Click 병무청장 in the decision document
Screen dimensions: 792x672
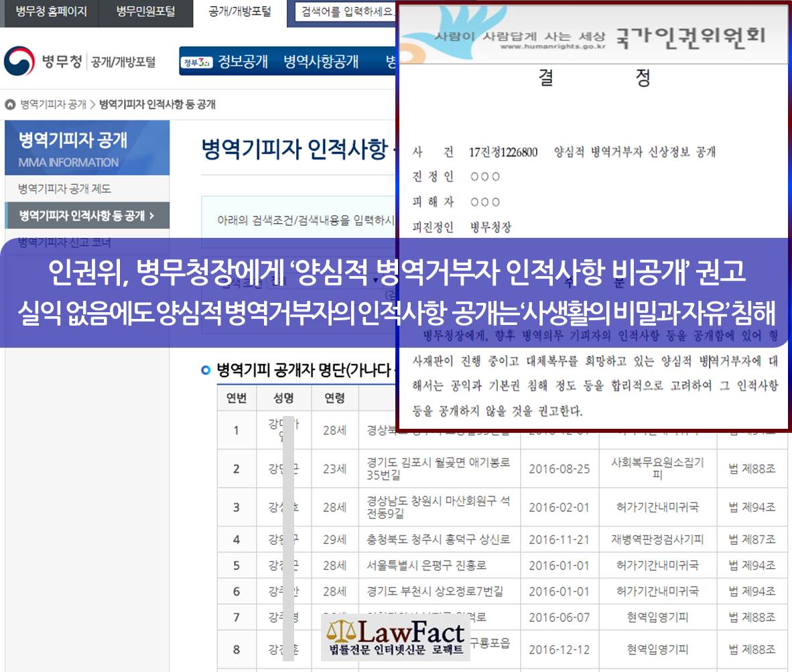click(490, 227)
